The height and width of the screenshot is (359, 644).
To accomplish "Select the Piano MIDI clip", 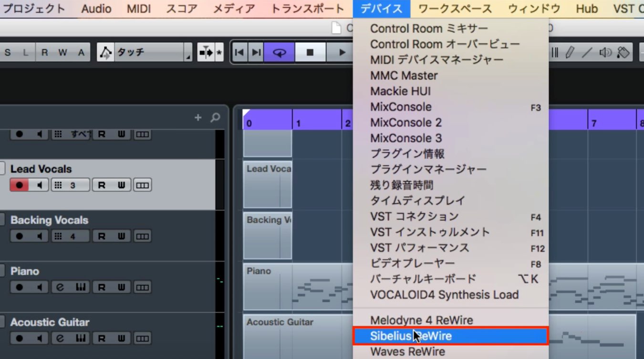I will [298, 287].
